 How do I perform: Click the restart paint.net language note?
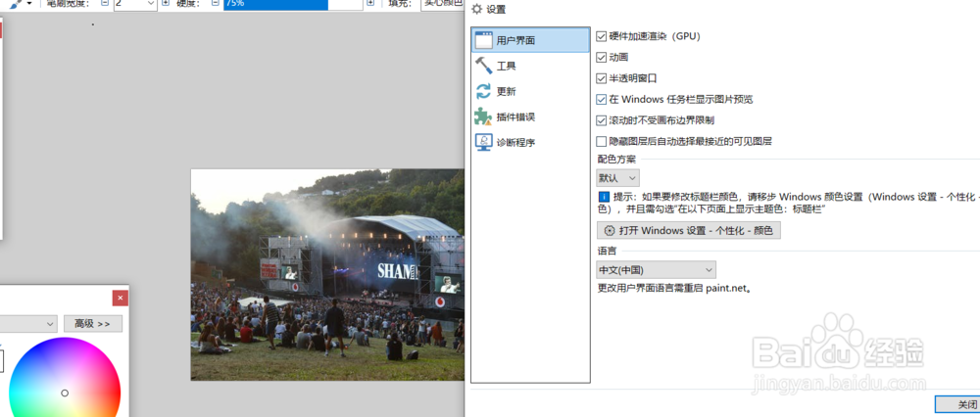[x=674, y=289]
